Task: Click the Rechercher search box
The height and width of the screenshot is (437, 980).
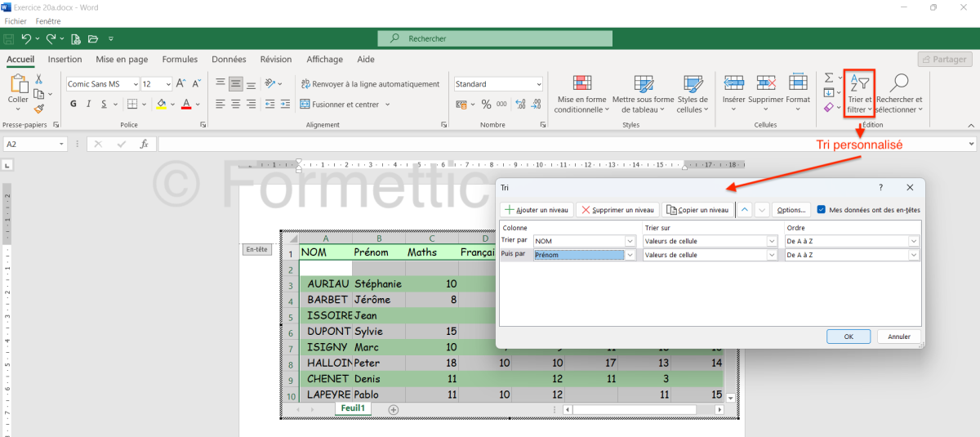Action: pos(495,38)
